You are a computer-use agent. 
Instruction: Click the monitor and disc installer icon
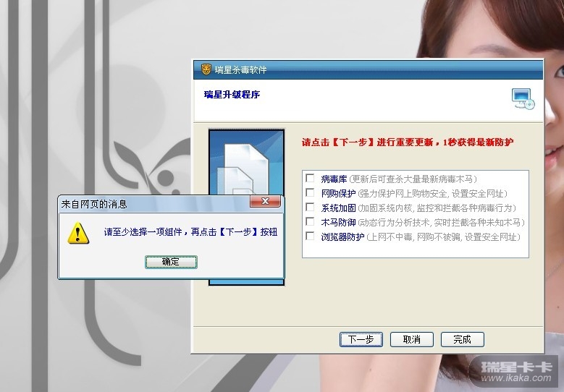click(x=523, y=99)
